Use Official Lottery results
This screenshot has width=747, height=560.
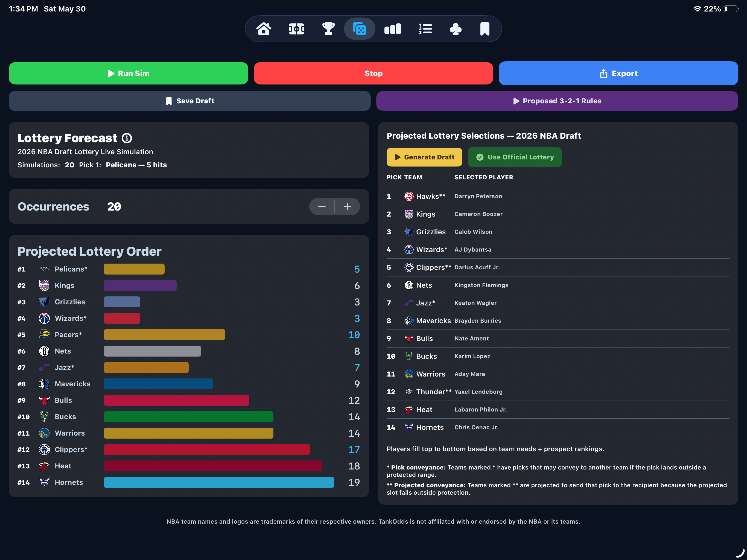pos(515,157)
